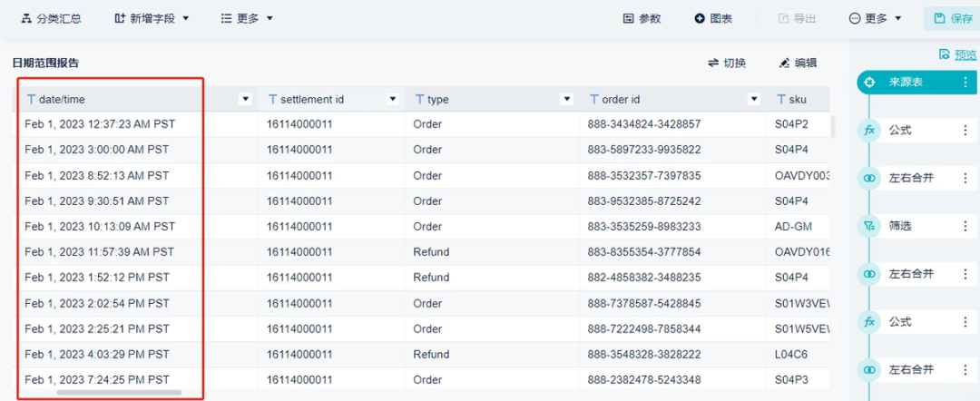Open the left 更多 more menu

coord(247,18)
